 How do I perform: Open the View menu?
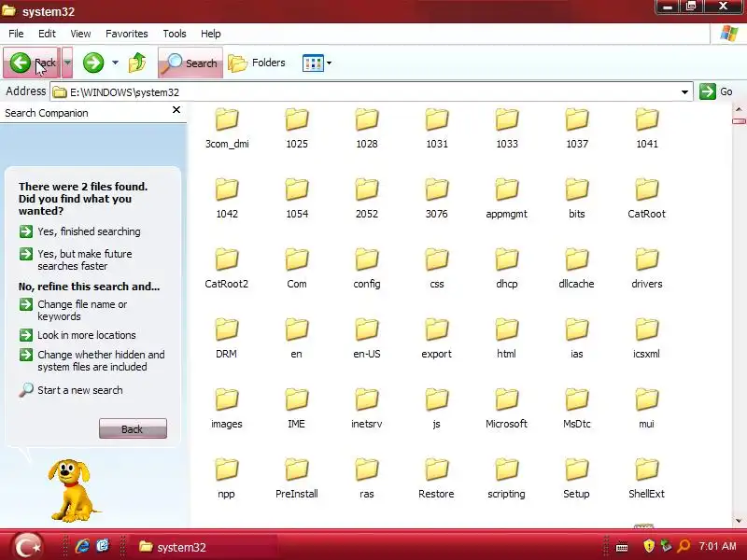tap(80, 34)
